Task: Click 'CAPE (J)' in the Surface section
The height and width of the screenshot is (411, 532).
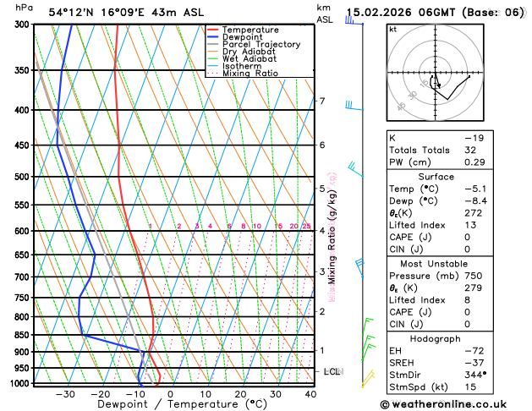Action: click(x=410, y=238)
